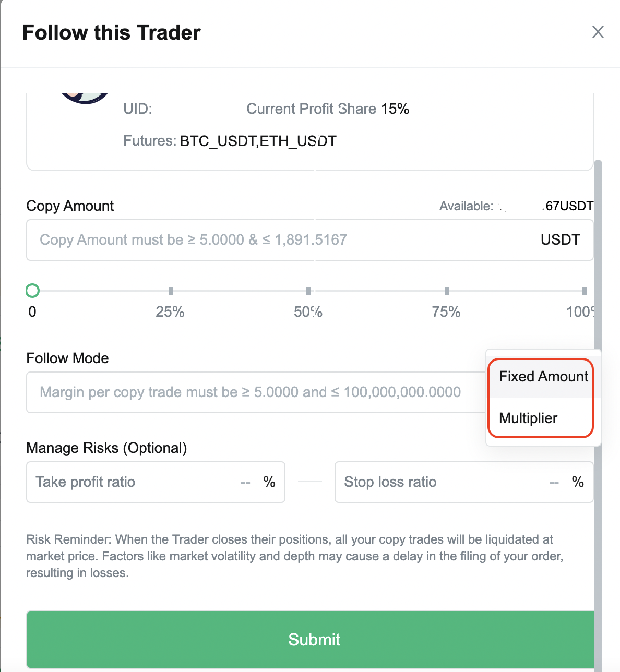Close the Follow this Trader dialog
Viewport: 620px width, 672px height.
point(598,32)
